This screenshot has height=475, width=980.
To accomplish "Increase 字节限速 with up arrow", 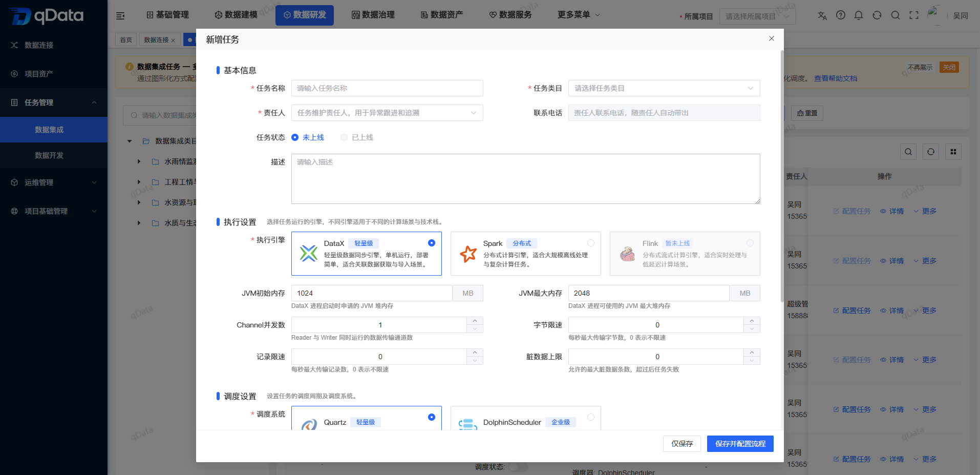I will (x=752, y=321).
